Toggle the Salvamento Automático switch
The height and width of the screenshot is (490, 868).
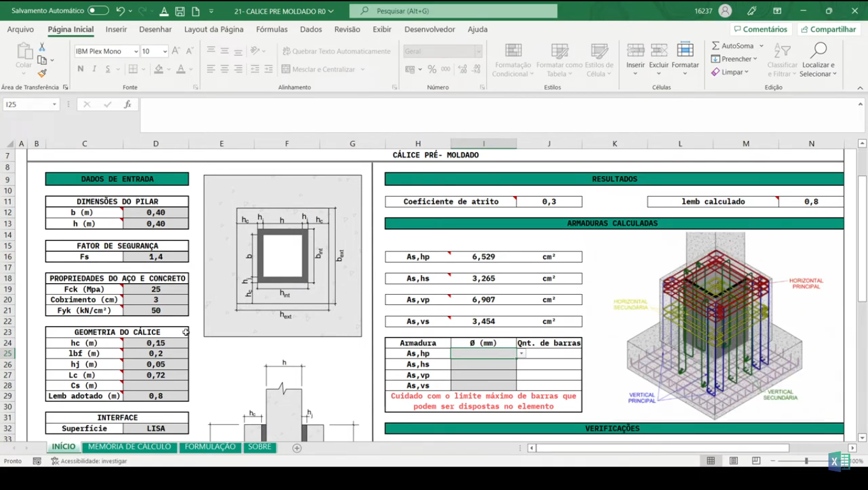(x=98, y=11)
